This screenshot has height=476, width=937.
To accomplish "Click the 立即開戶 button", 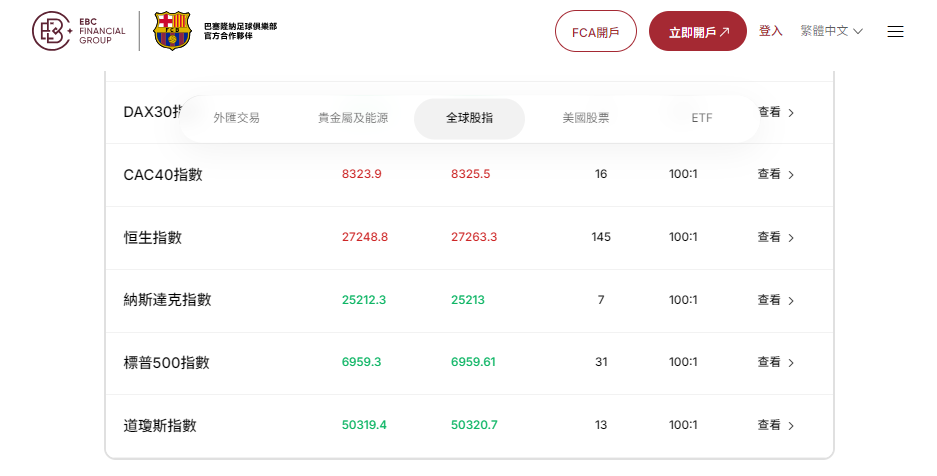I will click(x=698, y=32).
